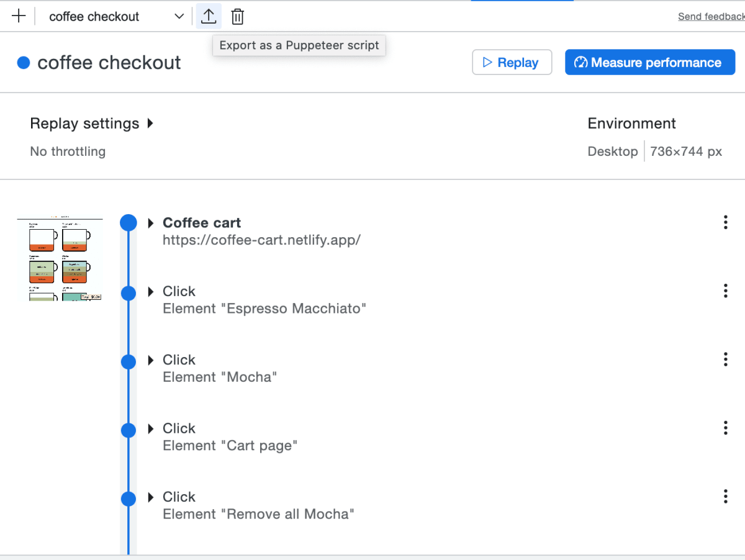Image resolution: width=745 pixels, height=560 pixels.
Task: Open three-dot menu for Espresso Macchiato step
Action: coord(725,291)
